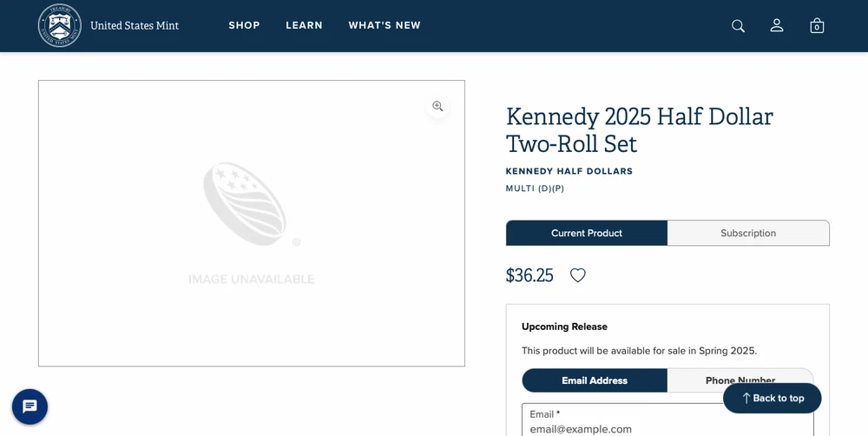Open the site search magnifier icon
Viewport: 868px width, 436px height.
coord(738,26)
